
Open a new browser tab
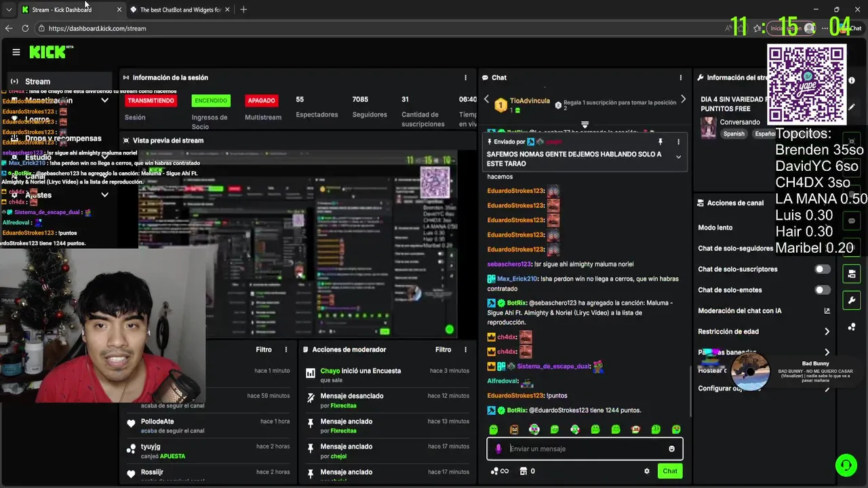pos(243,9)
